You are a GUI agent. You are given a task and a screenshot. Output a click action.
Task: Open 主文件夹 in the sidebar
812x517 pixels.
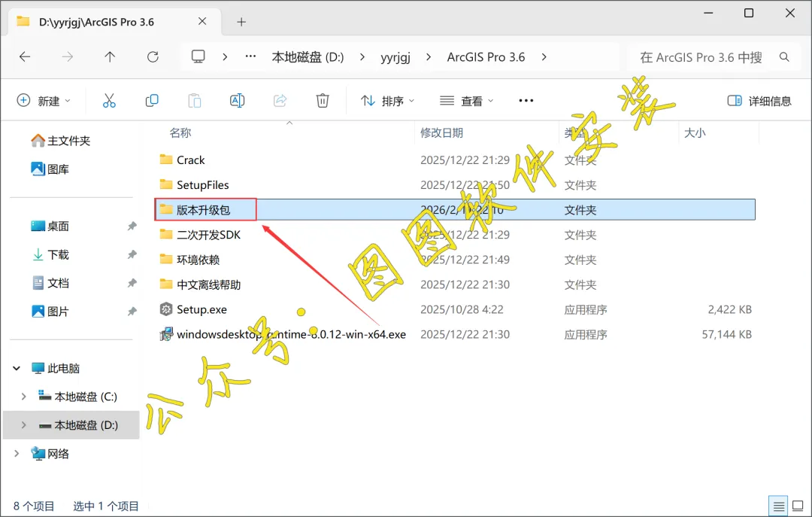(x=61, y=141)
